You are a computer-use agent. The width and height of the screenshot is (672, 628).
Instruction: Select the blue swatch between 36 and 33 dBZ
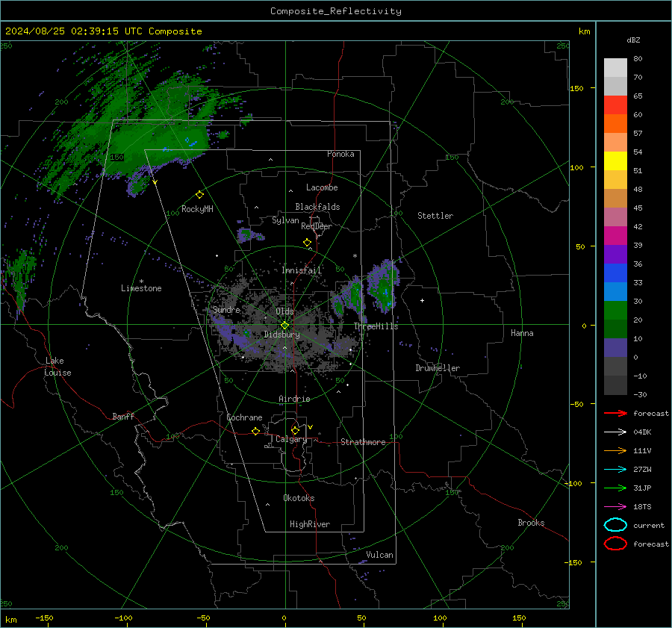pyautogui.click(x=615, y=273)
